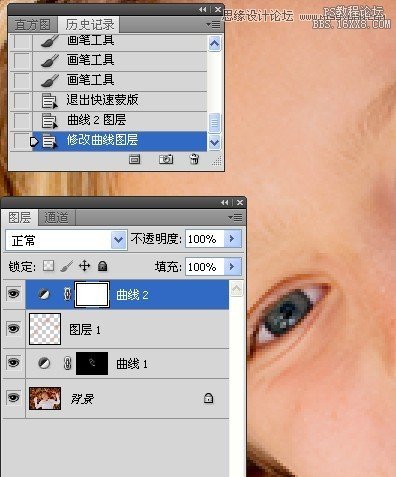Image resolution: width=396 pixels, height=477 pixels.
Task: Enable lock position move icon
Action: click(x=85, y=266)
